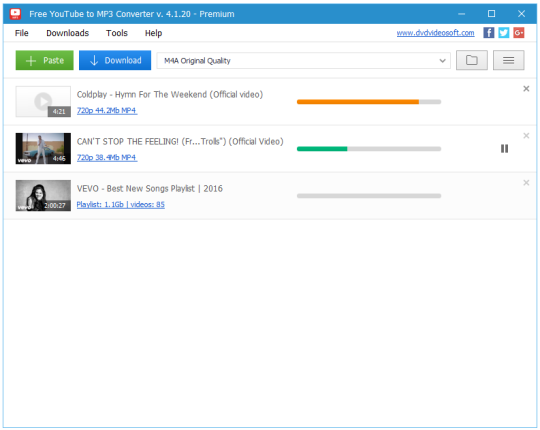The width and height of the screenshot is (540, 430).
Task: Close the Free YouTube to MP3 Converter window
Action: (521, 14)
